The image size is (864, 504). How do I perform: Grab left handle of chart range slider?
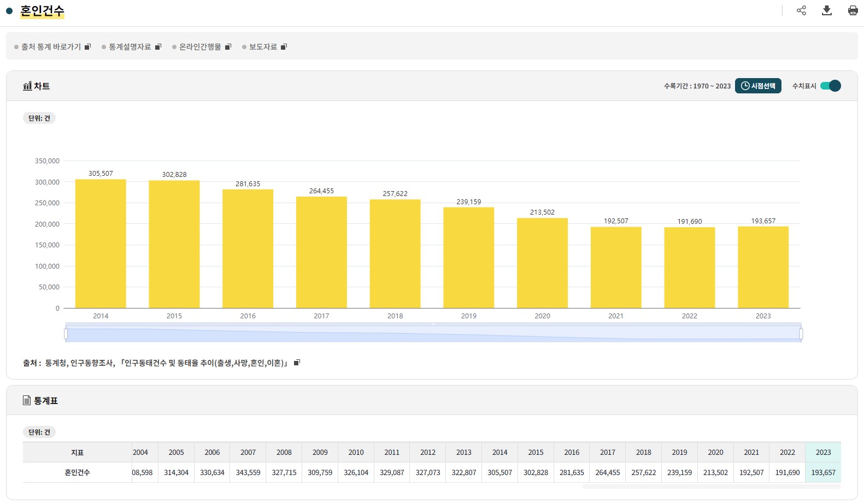66,334
